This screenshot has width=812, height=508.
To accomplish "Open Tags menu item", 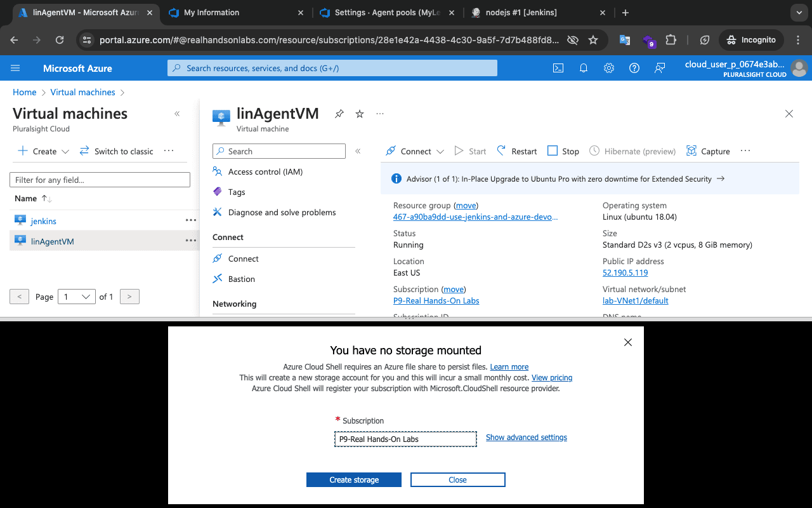I will click(237, 192).
